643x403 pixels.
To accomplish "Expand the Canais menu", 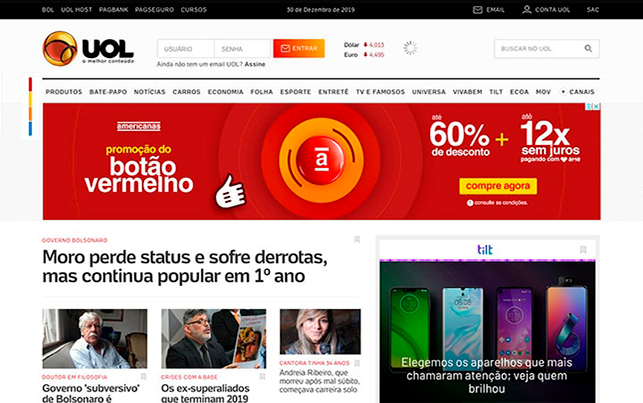I will (x=578, y=92).
